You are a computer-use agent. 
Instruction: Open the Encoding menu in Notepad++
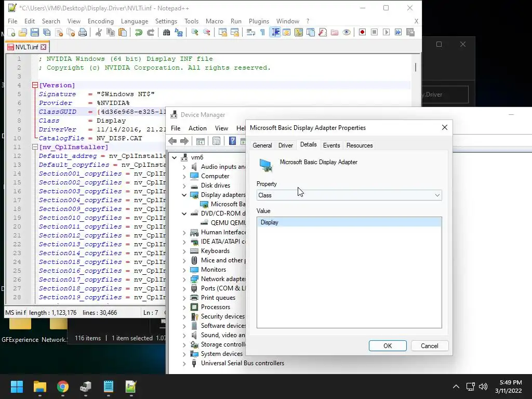(101, 21)
